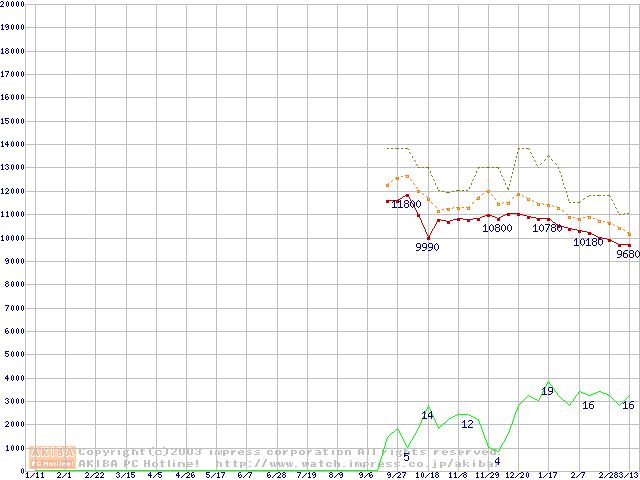Screen dimensions: 640x480
Task: Click the 9/27 date on the x-axis
Action: pos(398,475)
